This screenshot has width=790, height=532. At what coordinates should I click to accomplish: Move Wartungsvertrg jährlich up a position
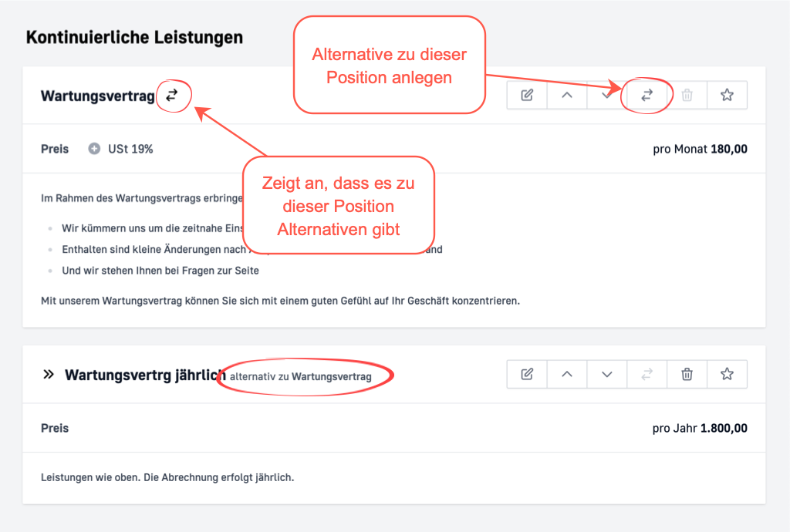567,374
